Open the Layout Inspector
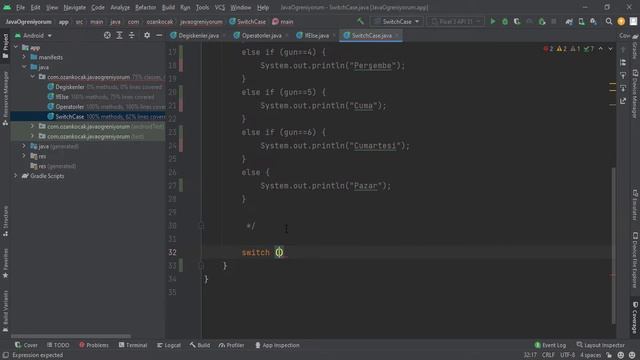Screen dimensions: 640x360 600,345
